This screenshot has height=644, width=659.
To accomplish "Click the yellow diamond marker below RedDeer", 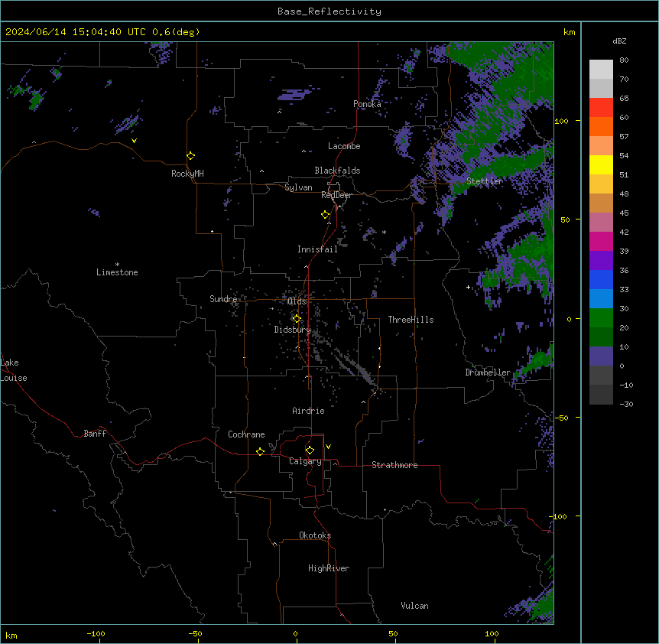I will coord(326,215).
